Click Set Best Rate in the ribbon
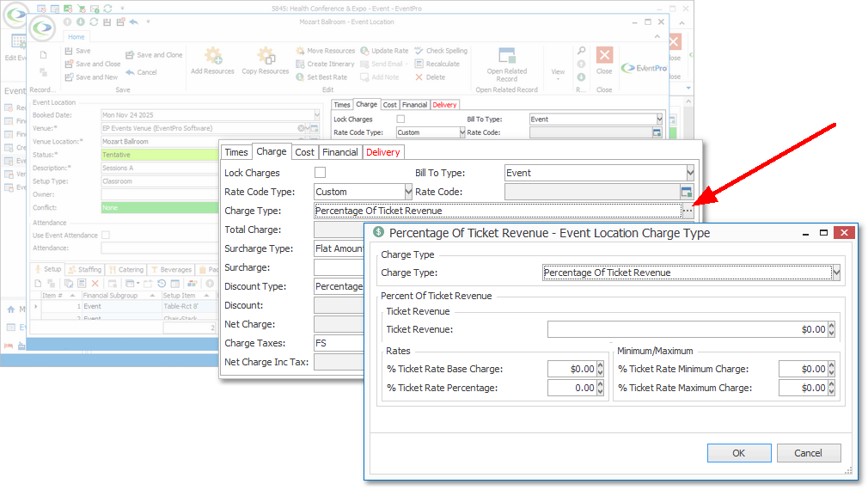This screenshot has width=868, height=490. click(x=321, y=77)
